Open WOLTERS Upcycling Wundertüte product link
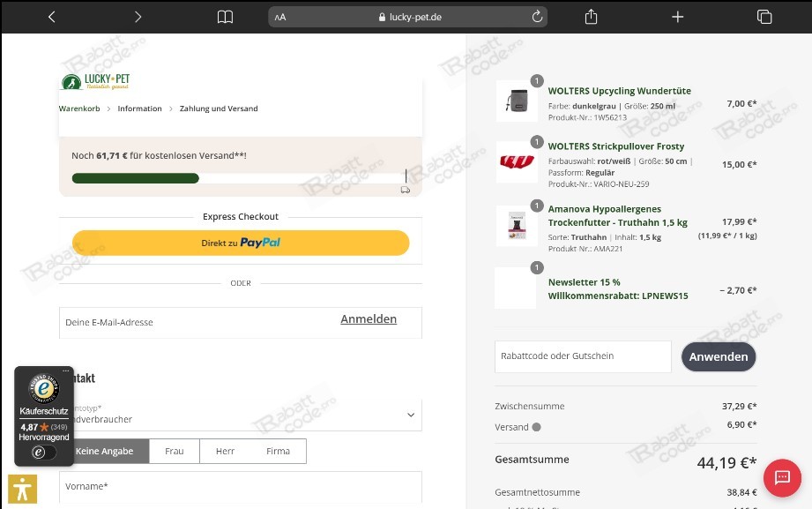812x509 pixels. (619, 91)
